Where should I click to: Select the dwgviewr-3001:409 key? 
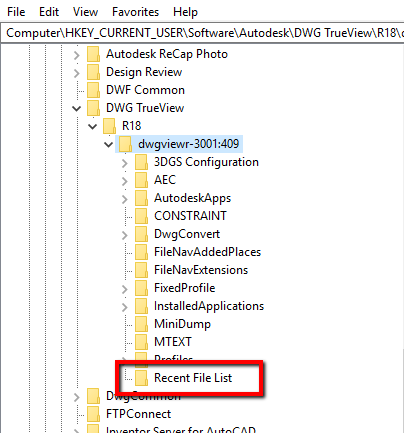tap(189, 144)
